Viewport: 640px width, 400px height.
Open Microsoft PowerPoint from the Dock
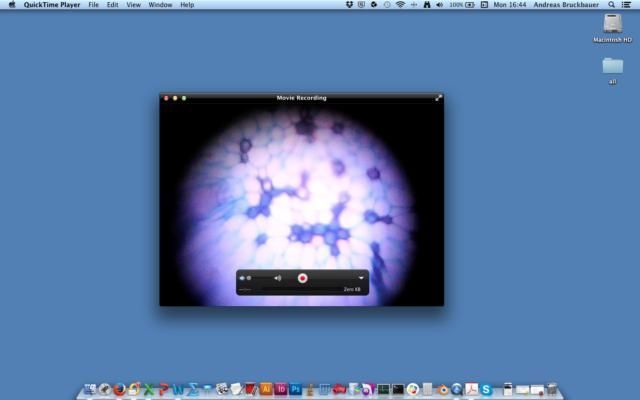[163, 389]
